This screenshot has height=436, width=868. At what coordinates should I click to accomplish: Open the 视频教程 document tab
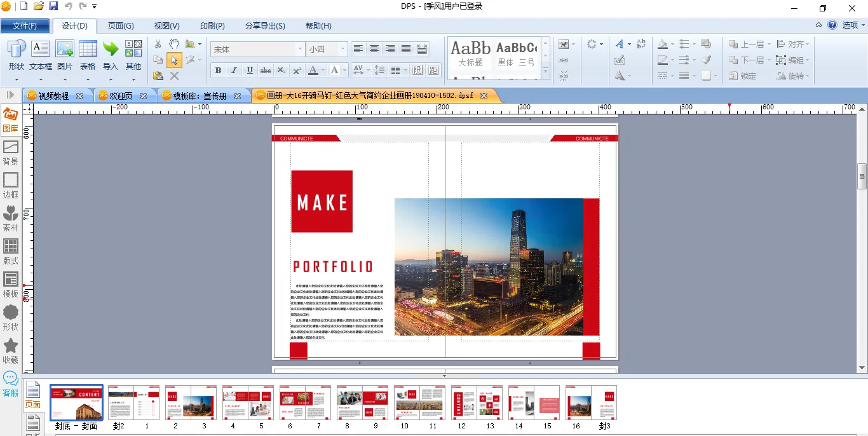click(x=53, y=96)
